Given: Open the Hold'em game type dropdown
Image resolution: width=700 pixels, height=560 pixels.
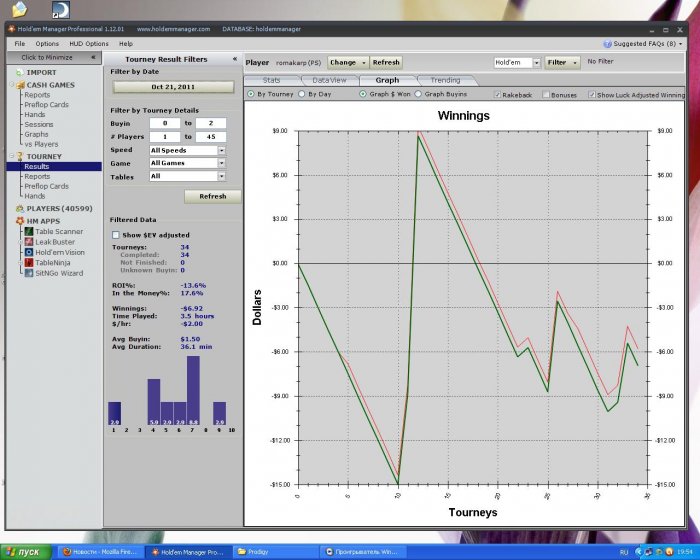Looking at the screenshot, I should [536, 62].
